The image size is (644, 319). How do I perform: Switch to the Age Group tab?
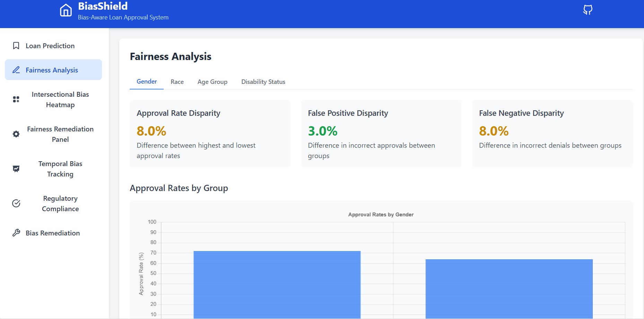(x=213, y=82)
